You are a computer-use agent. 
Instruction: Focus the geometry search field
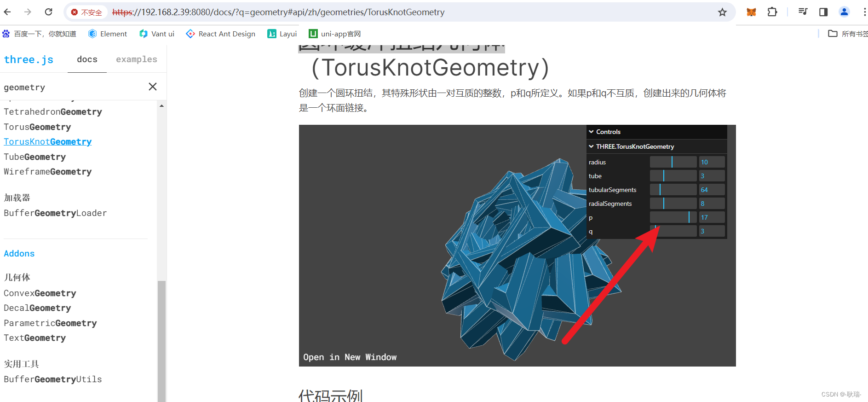[74, 87]
